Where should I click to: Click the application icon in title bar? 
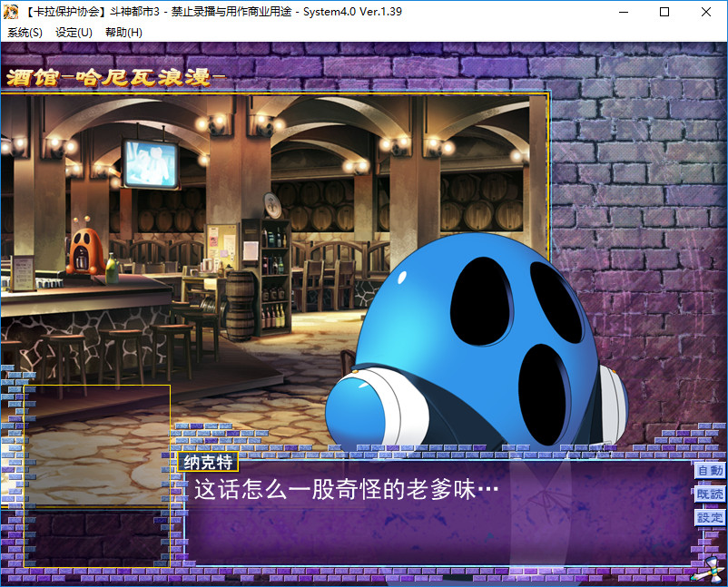pyautogui.click(x=11, y=12)
